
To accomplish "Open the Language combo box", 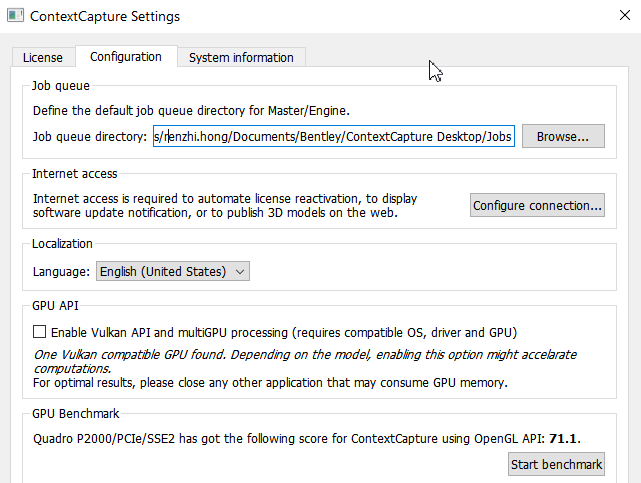I will 173,271.
